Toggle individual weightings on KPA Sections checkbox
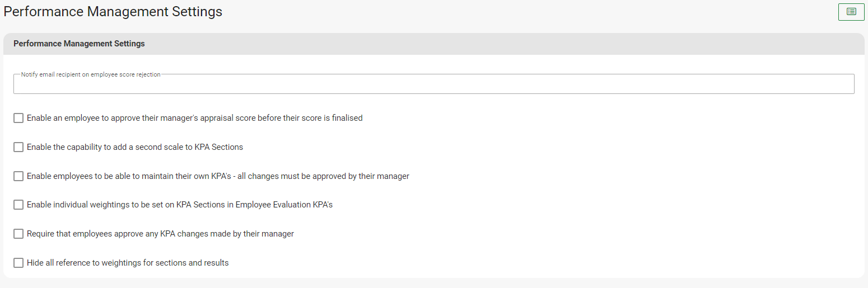 18,205
